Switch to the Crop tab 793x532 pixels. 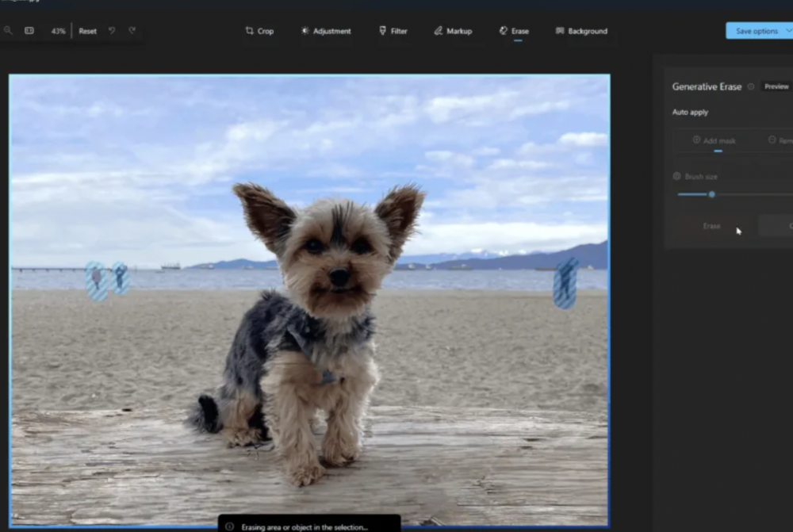259,31
